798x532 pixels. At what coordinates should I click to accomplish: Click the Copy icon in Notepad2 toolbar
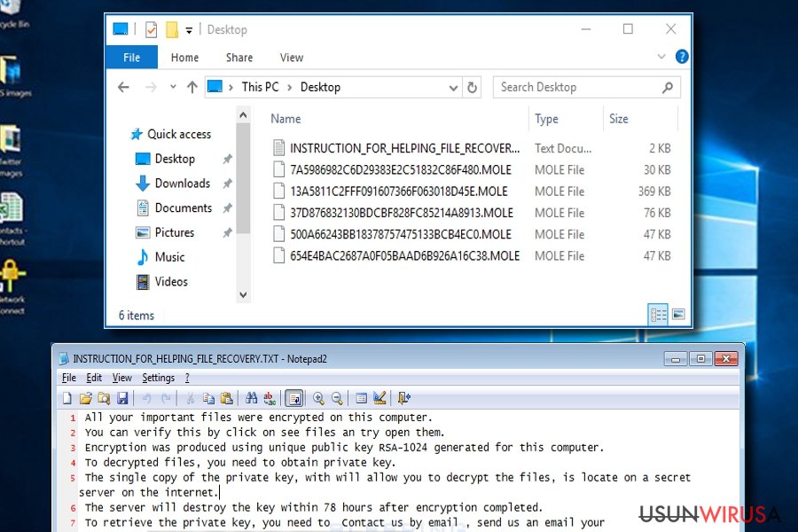tap(208, 398)
